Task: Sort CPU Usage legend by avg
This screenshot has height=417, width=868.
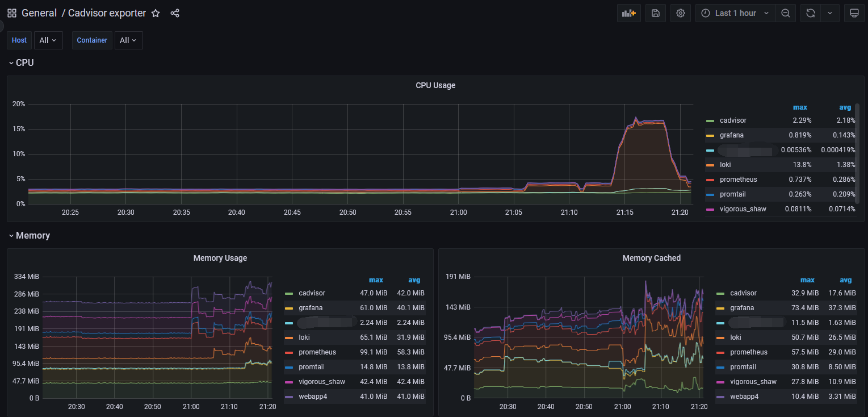Action: [x=845, y=107]
